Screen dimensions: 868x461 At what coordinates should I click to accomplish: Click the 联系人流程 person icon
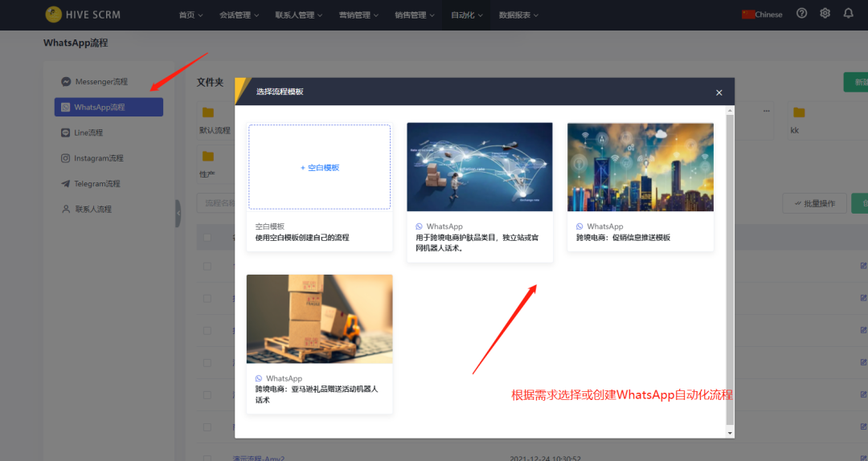click(66, 209)
